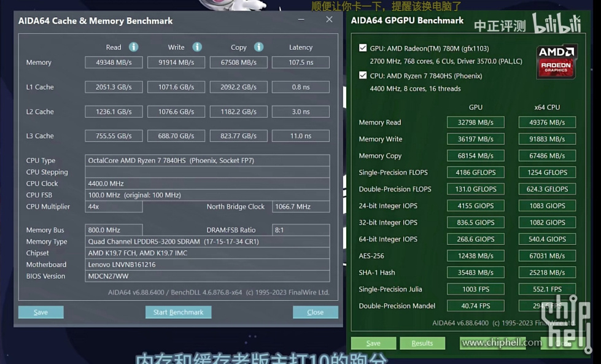
Task: Click the AMD Radeon Graphics logo
Action: (557, 61)
